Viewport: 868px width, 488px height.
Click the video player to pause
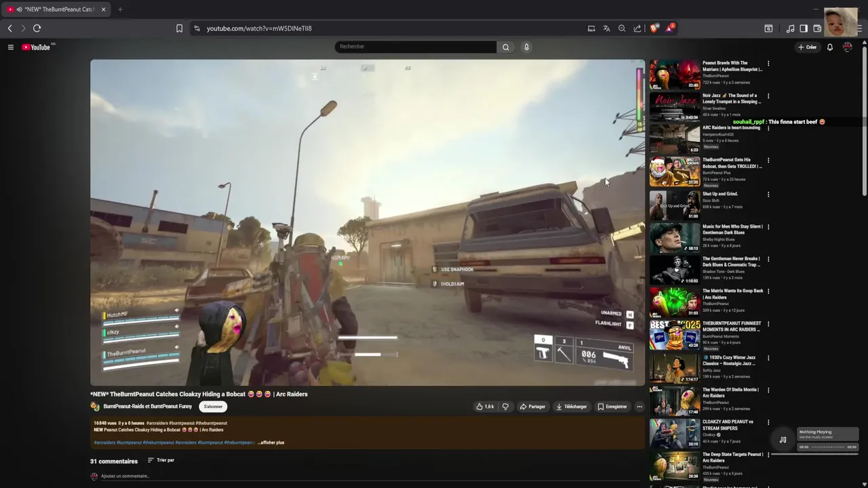tap(368, 222)
